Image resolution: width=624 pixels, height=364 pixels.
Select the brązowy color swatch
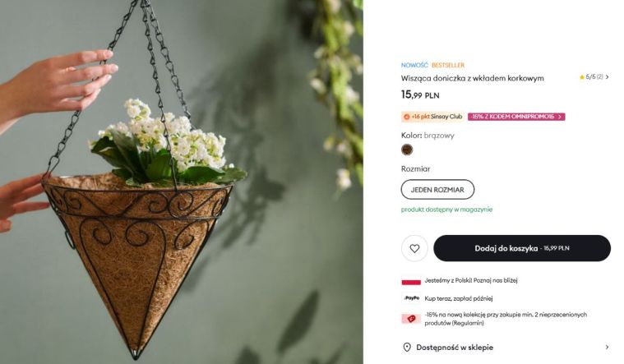(x=407, y=150)
